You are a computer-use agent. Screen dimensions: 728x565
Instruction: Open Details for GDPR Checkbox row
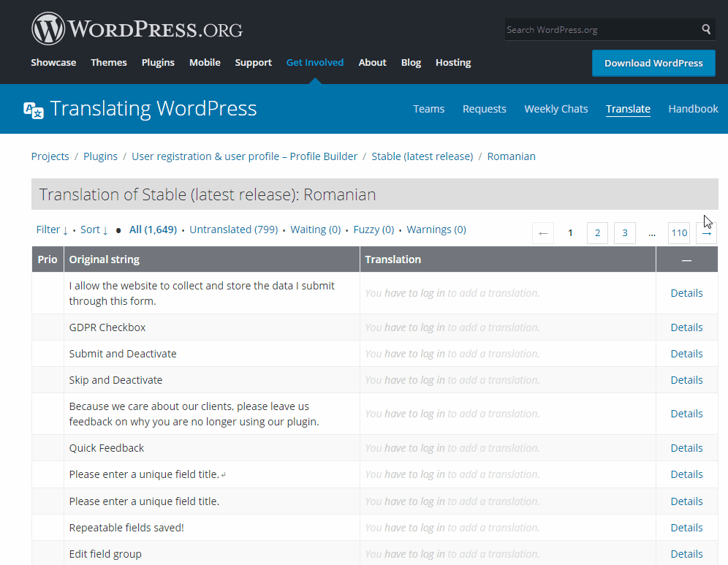pyautogui.click(x=686, y=327)
